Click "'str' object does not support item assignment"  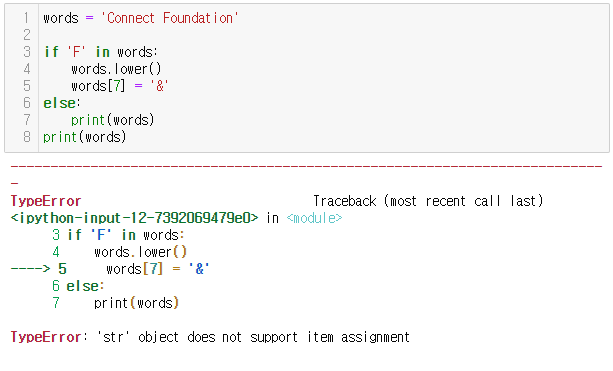[x=253, y=337]
